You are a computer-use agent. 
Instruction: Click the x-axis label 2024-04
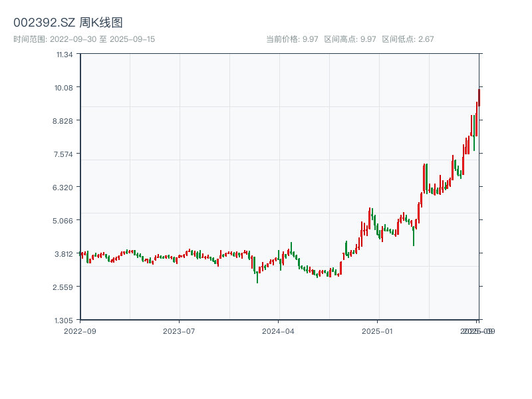click(x=278, y=331)
